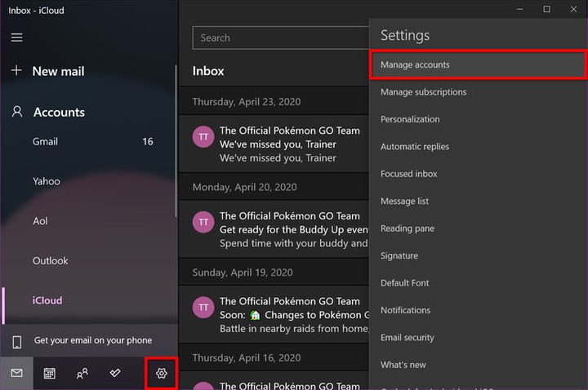The height and width of the screenshot is (390, 588).
Task: Open the To Do checkmark icon
Action: coord(115,373)
